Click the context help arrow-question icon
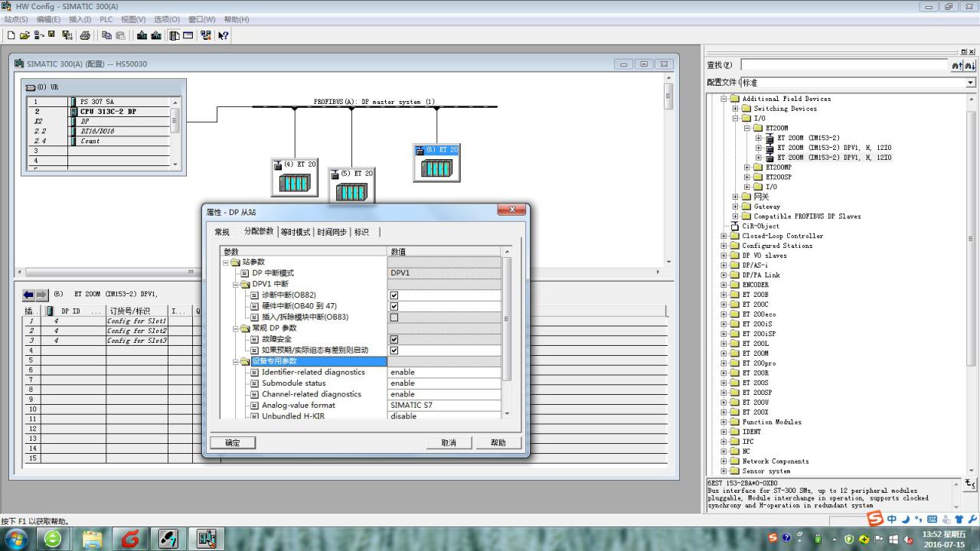 (x=223, y=35)
